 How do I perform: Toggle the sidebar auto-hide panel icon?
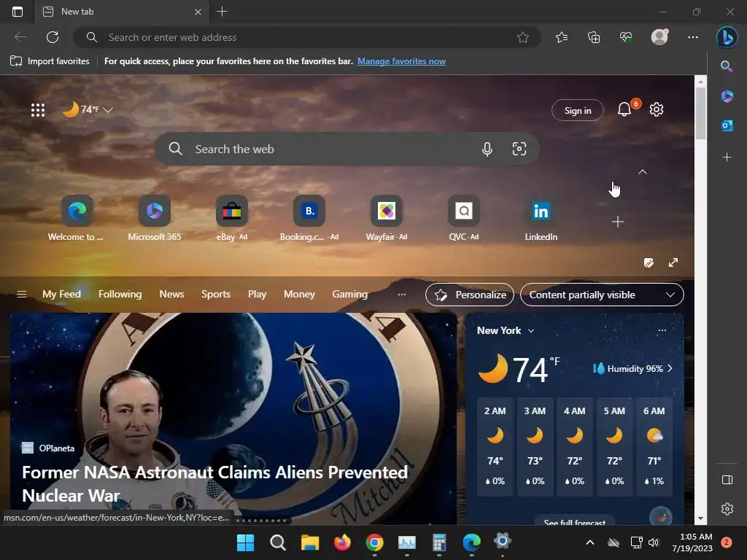(727, 480)
